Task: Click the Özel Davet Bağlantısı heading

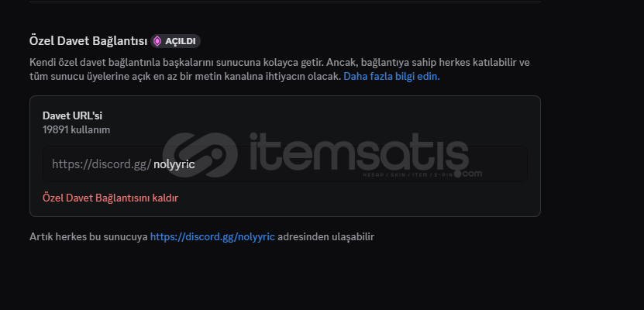Action: [88, 41]
